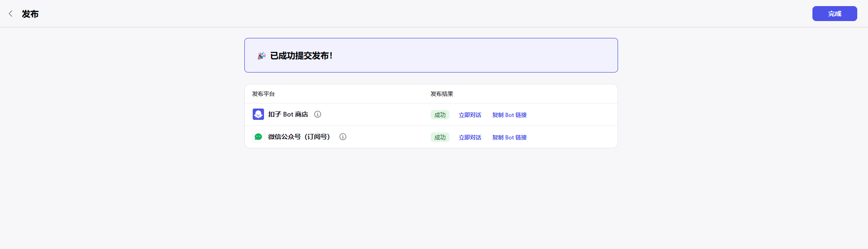868x249 pixels.
Task: Click the info icon beside 扣子 Bot 商店
Action: click(x=318, y=114)
